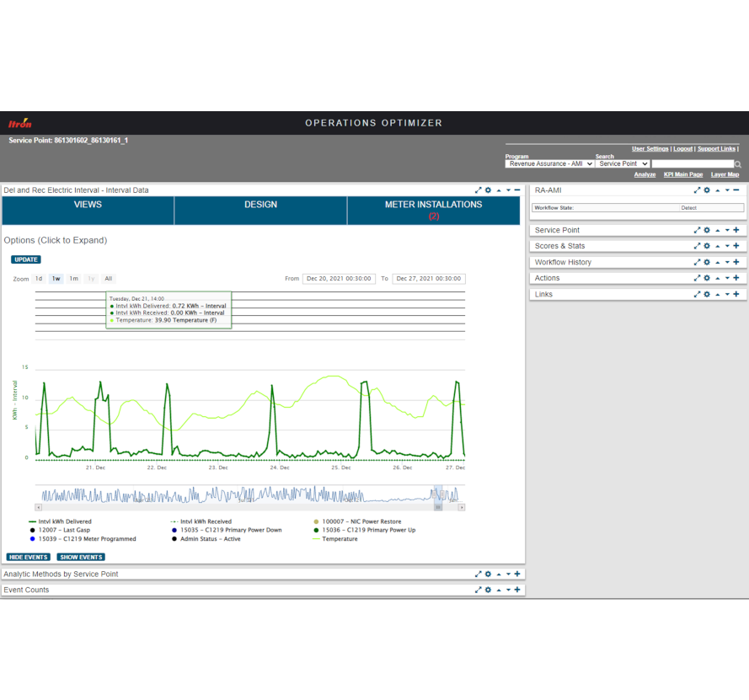Expand the RA-AMI panel to full size
The image size is (749, 700).
click(x=697, y=190)
